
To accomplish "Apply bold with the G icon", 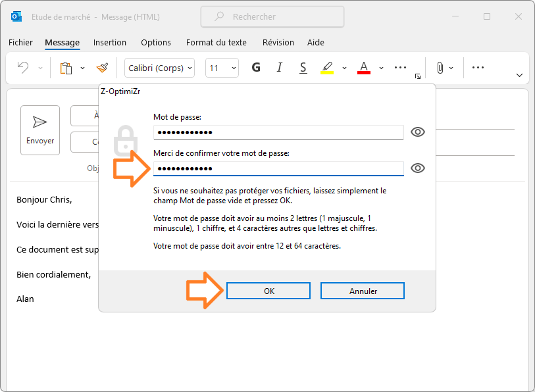I will click(256, 68).
